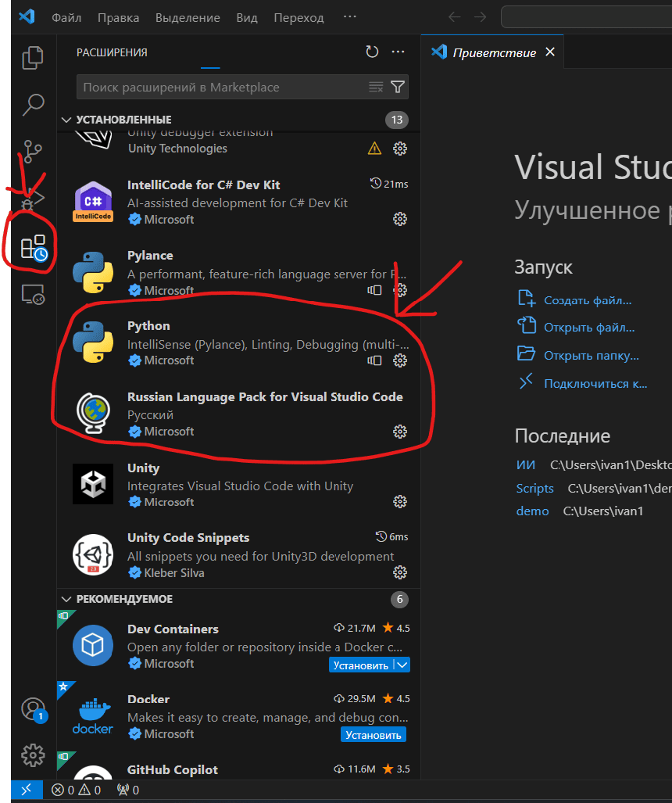Click the Создать файл link
This screenshot has width=672, height=803.
pyautogui.click(x=587, y=300)
